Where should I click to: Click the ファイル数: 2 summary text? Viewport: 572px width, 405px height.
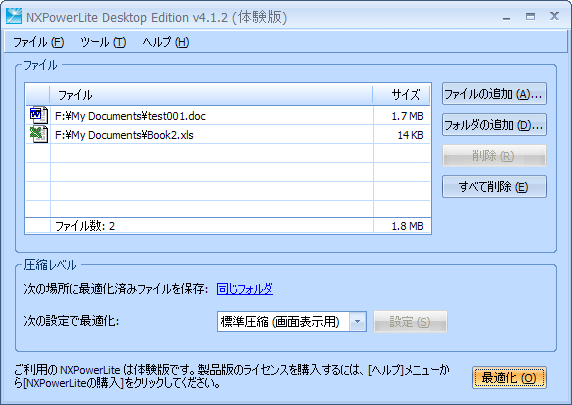click(x=85, y=226)
